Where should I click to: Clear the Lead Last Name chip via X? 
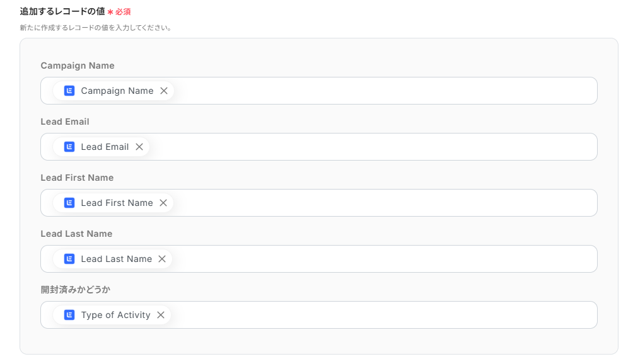coord(162,259)
